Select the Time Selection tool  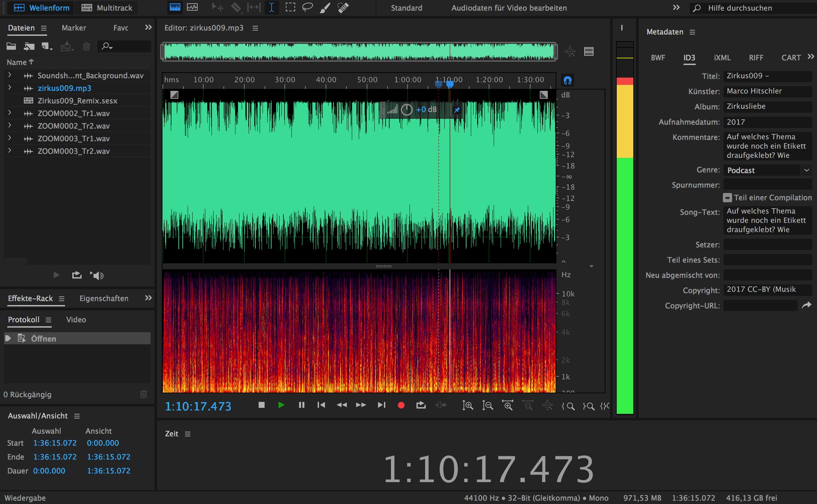271,8
